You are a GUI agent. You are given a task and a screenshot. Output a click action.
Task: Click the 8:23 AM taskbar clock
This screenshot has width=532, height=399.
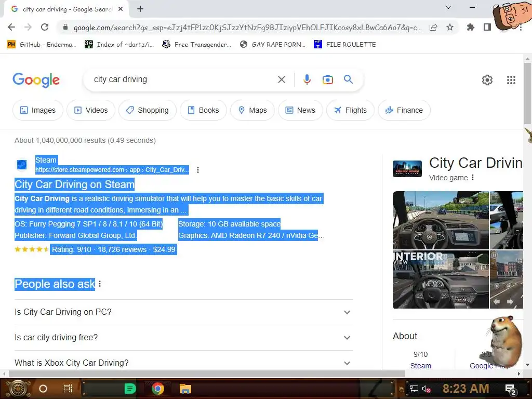point(465,389)
